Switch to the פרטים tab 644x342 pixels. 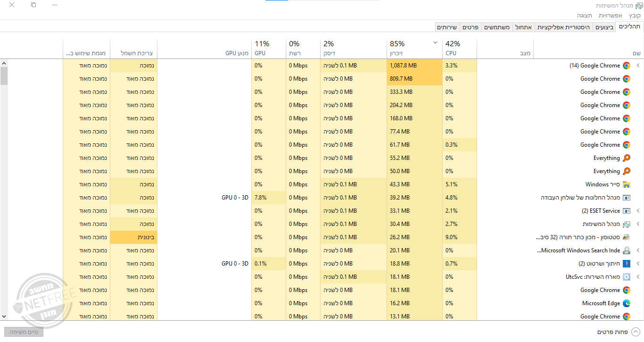(470, 27)
